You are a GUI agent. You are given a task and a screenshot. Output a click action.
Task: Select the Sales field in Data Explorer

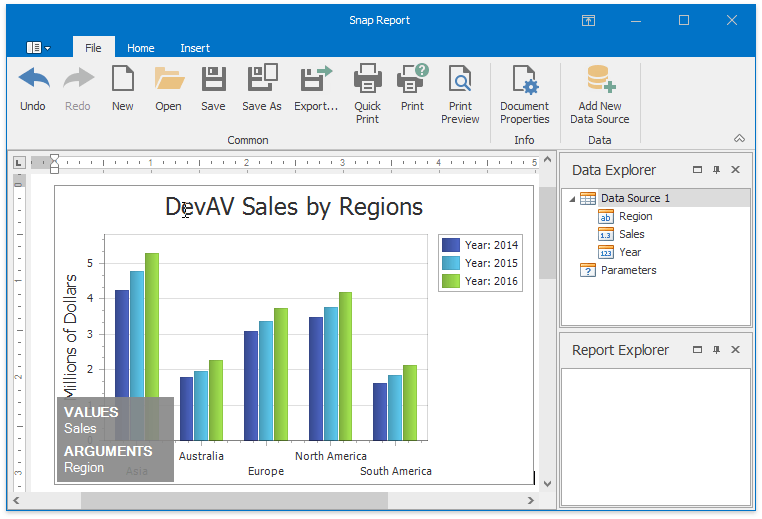(x=631, y=234)
